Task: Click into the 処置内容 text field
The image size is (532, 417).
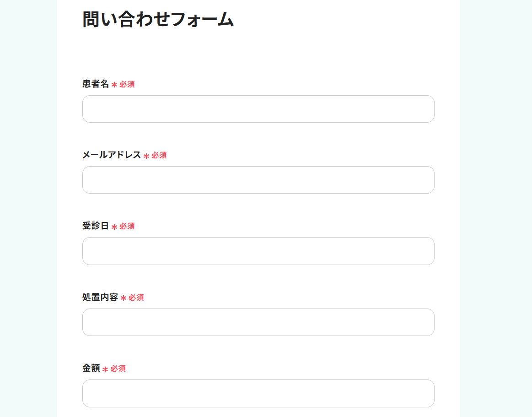Action: click(258, 322)
